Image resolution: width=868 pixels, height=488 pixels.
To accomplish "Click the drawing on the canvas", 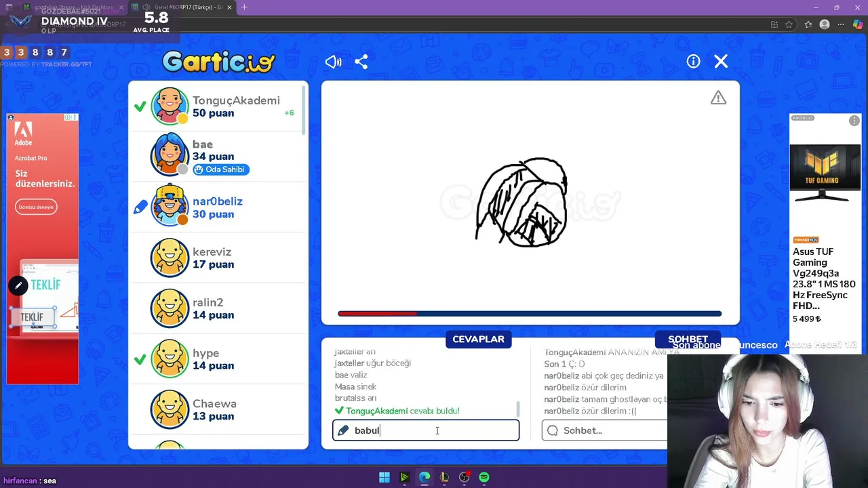I will click(x=521, y=202).
